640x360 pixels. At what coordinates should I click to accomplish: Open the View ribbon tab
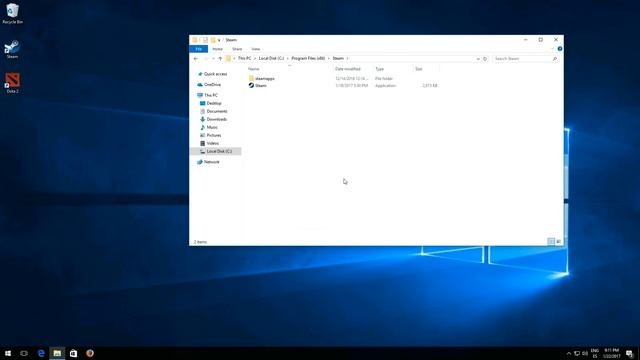point(256,49)
